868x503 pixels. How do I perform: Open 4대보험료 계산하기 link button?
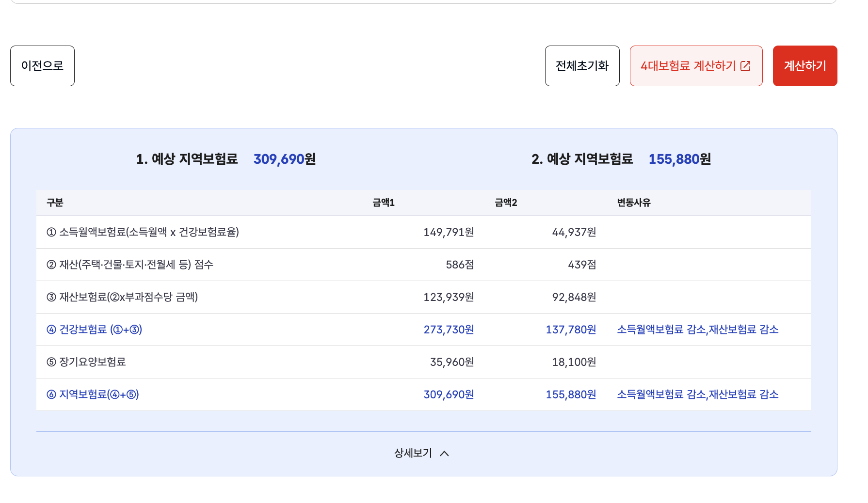(x=696, y=66)
